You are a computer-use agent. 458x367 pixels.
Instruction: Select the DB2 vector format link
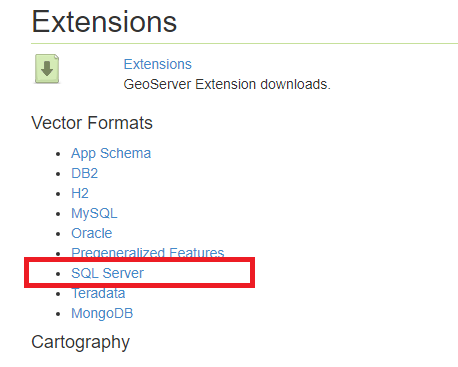click(85, 173)
